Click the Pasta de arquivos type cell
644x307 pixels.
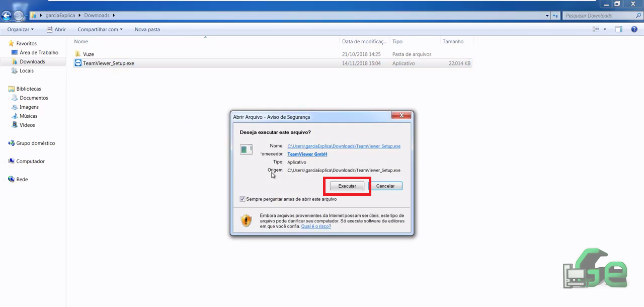(412, 54)
